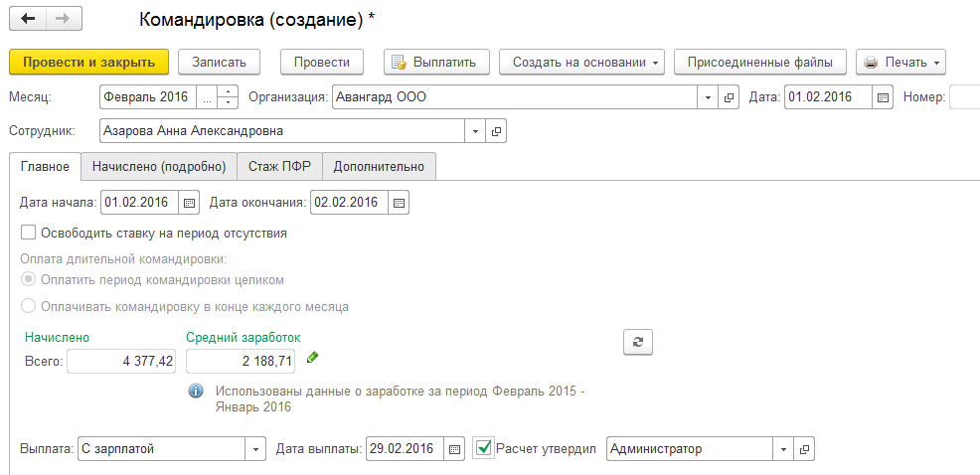Screen dimensions: 980x475
Task: Click into Месяц field Февраль 2016
Action: coord(148,97)
